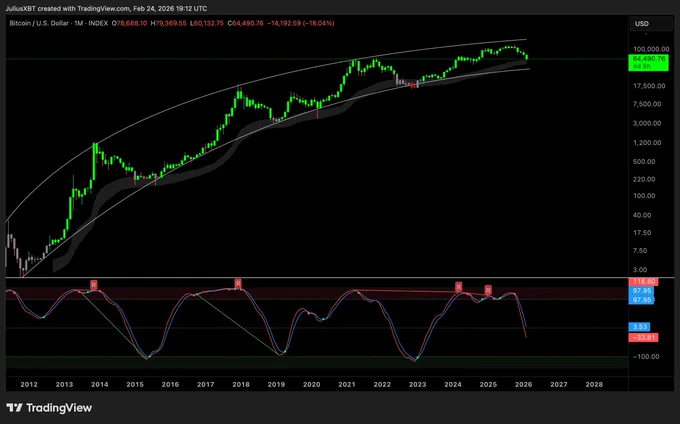Click the 2027 year on time axis
The width and height of the screenshot is (680, 424).
[x=559, y=384]
